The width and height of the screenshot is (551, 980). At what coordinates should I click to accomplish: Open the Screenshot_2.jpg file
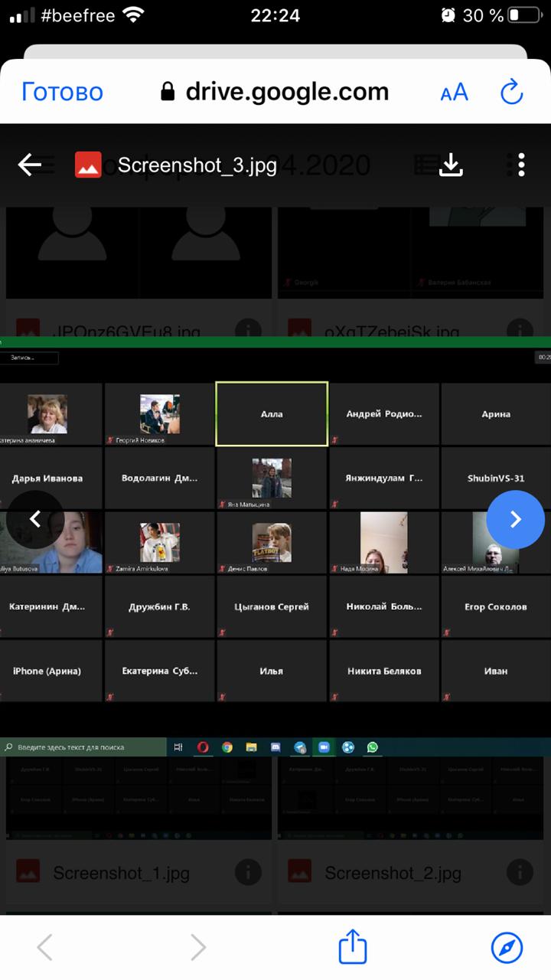(393, 872)
